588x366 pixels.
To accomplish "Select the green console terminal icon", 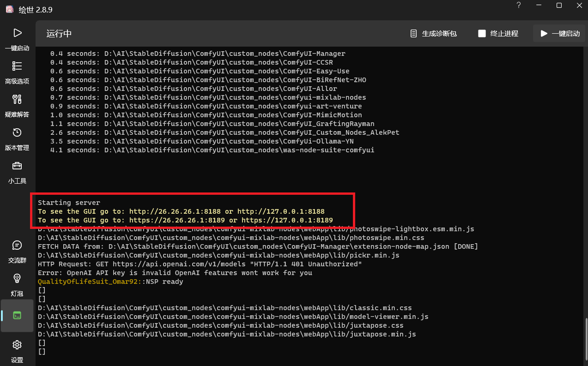I will click(17, 316).
